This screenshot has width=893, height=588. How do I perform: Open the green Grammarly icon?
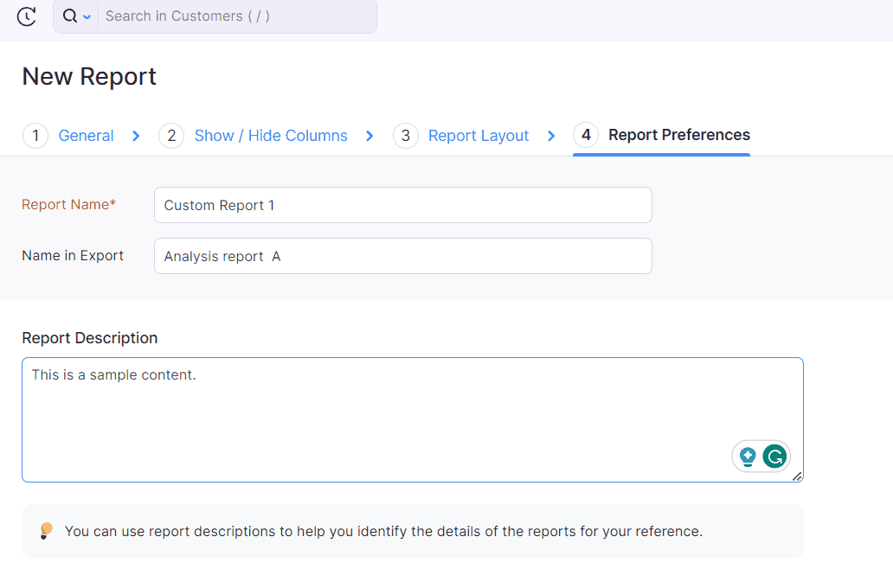(x=774, y=457)
